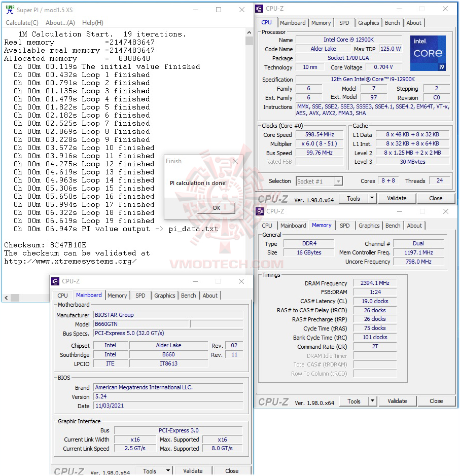The height and width of the screenshot is (476, 460).
Task: Select the About tab in the CPU-Z window showing Mainboard
Action: [210, 296]
